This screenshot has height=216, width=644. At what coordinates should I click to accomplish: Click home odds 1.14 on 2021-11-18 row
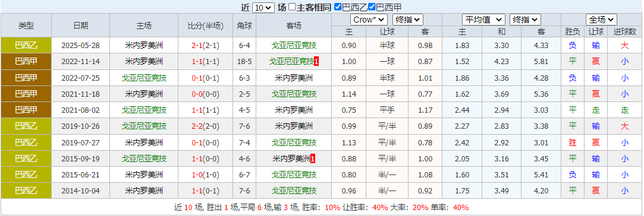click(x=349, y=94)
